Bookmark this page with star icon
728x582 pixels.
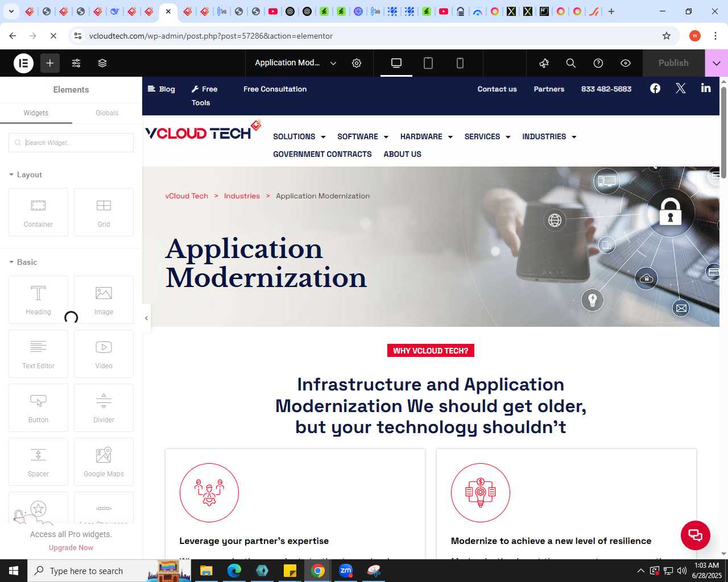(667, 36)
